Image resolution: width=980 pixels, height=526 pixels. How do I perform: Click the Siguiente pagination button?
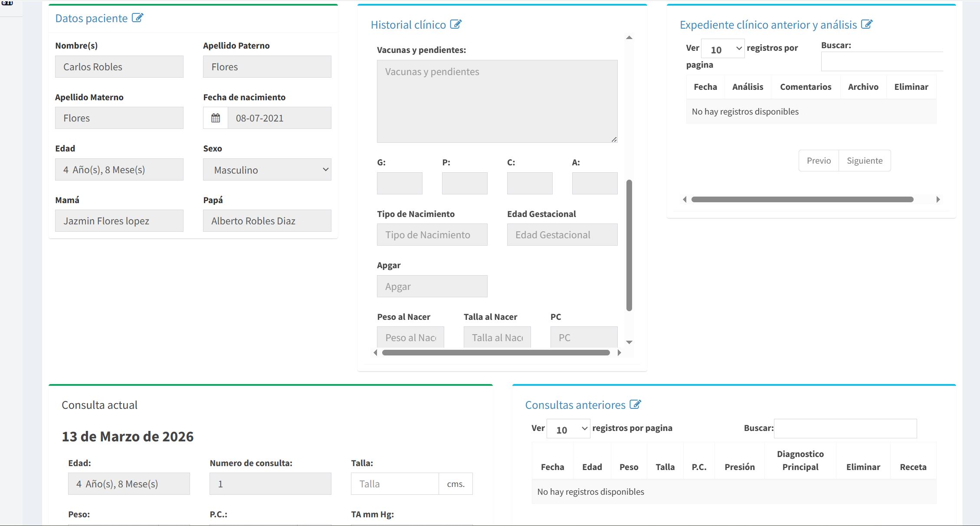click(x=865, y=161)
